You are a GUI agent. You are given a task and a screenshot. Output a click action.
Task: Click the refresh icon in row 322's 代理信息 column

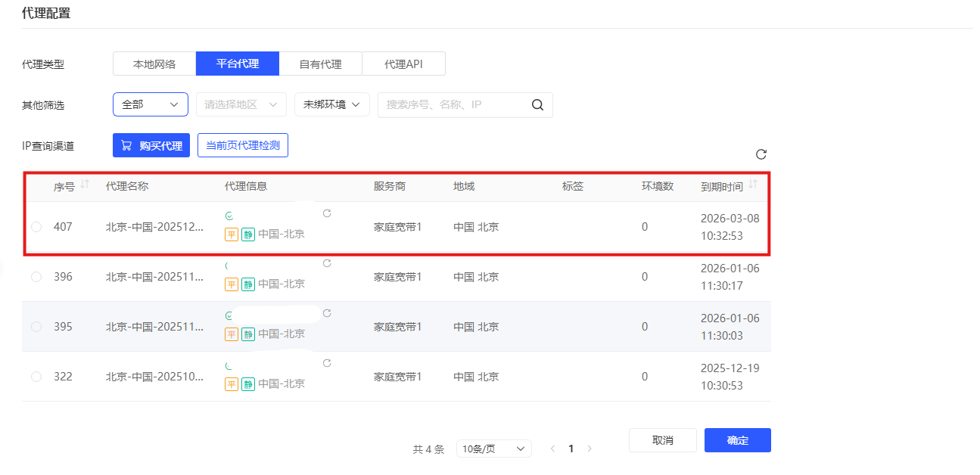[327, 363]
